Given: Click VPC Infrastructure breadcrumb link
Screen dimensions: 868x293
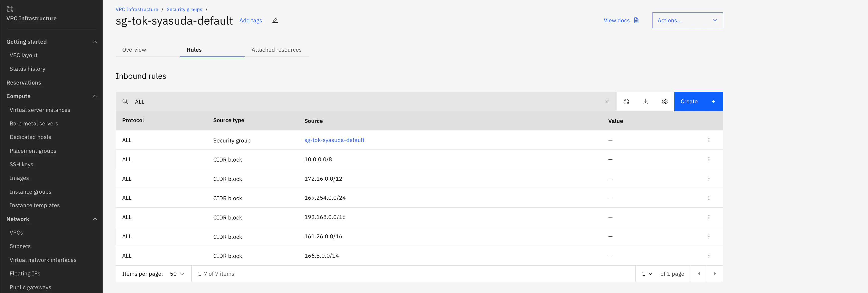Looking at the screenshot, I should click(x=137, y=10).
